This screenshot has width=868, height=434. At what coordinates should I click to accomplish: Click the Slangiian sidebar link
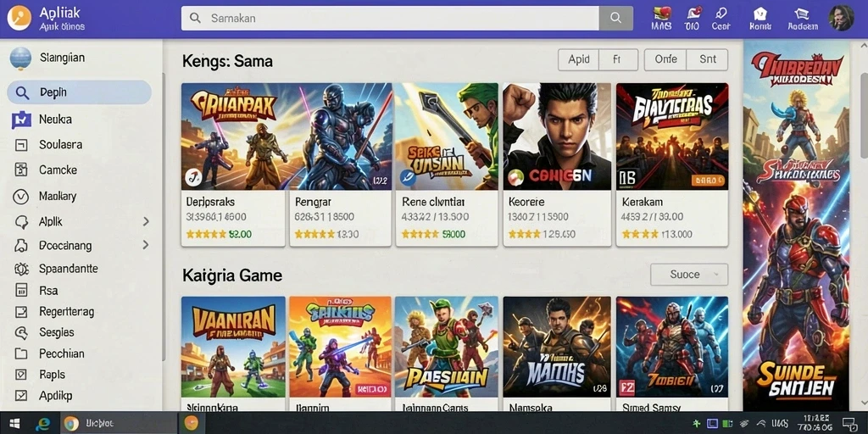pos(62,58)
